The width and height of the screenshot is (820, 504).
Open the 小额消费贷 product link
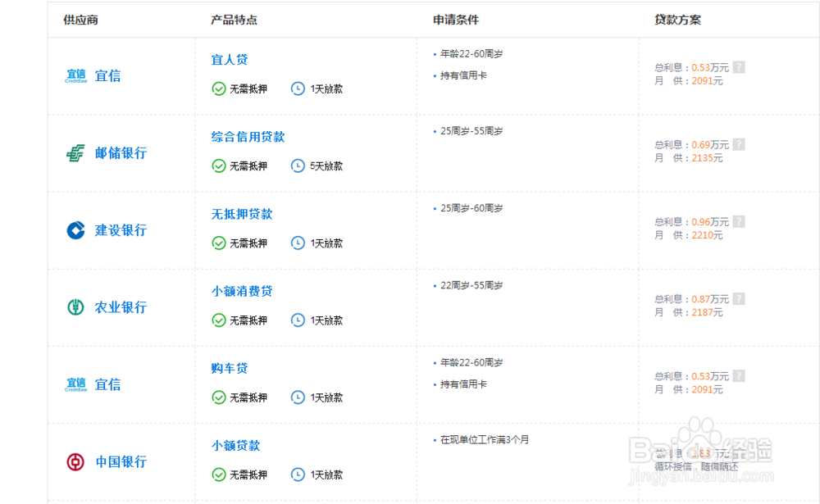pyautogui.click(x=242, y=291)
